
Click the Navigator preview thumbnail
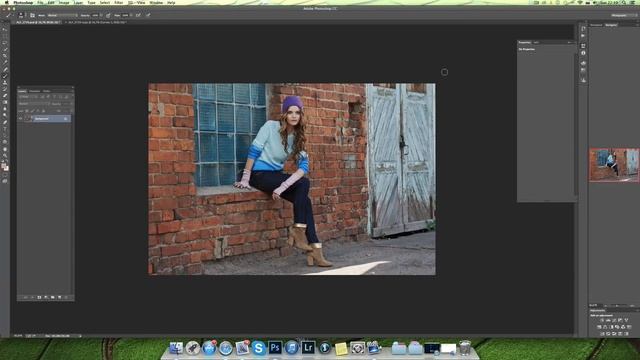coord(614,165)
